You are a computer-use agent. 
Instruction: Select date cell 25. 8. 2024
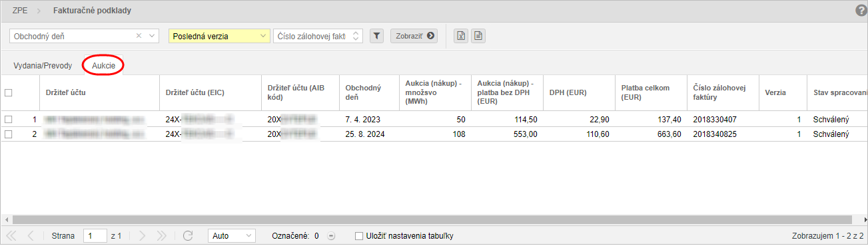365,134
